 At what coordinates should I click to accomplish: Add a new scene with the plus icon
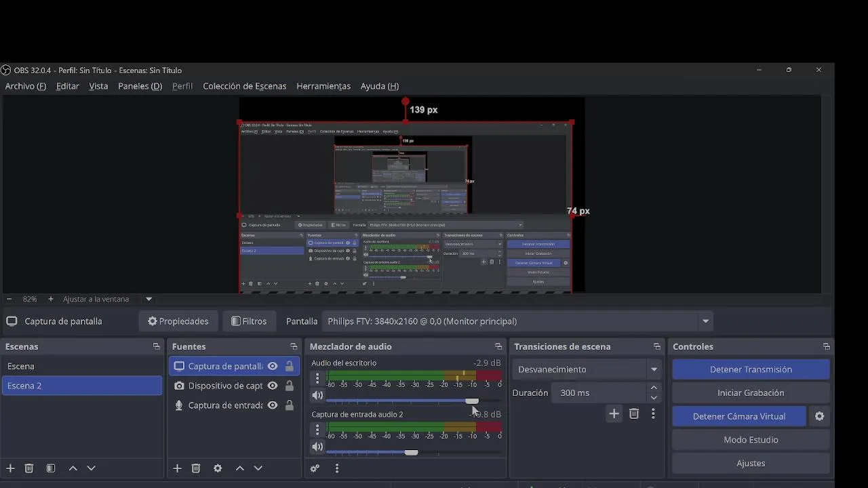pyautogui.click(x=10, y=468)
